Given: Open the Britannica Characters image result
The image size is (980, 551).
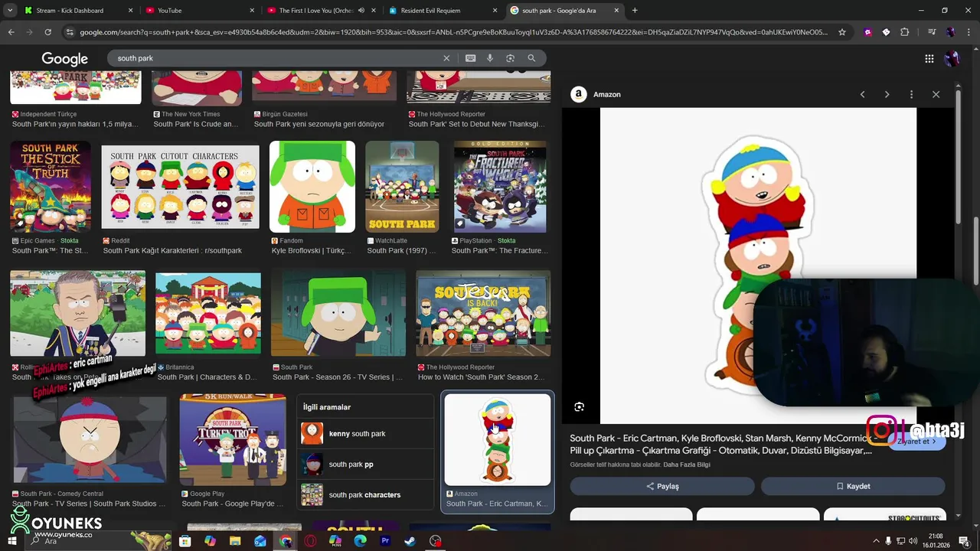Looking at the screenshot, I should click(x=208, y=314).
